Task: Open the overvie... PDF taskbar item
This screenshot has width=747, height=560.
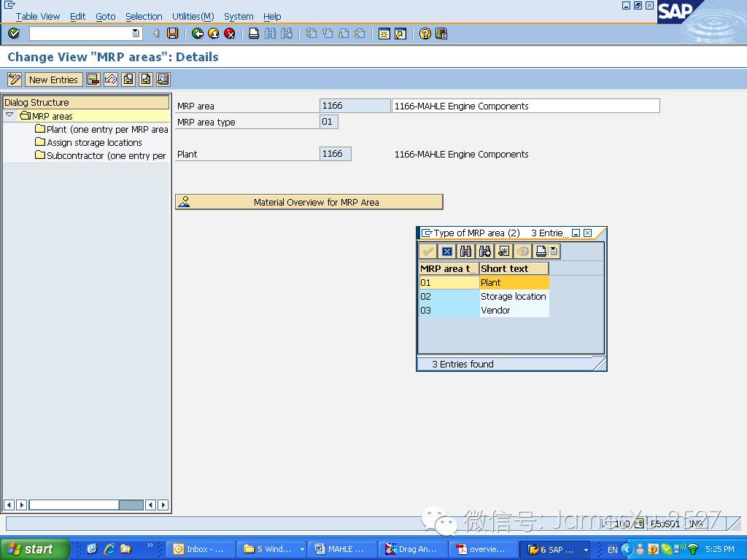Action: click(483, 549)
